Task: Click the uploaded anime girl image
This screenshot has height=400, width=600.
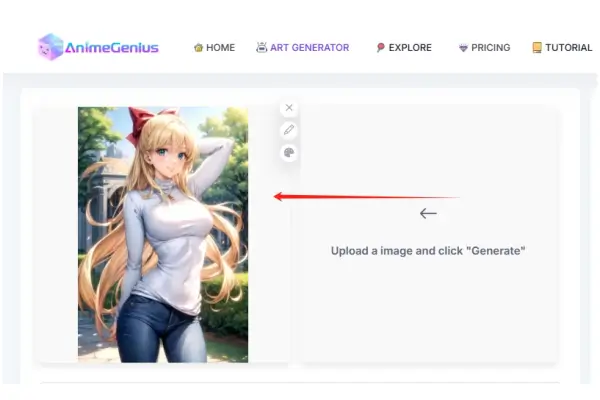Action: (x=163, y=235)
